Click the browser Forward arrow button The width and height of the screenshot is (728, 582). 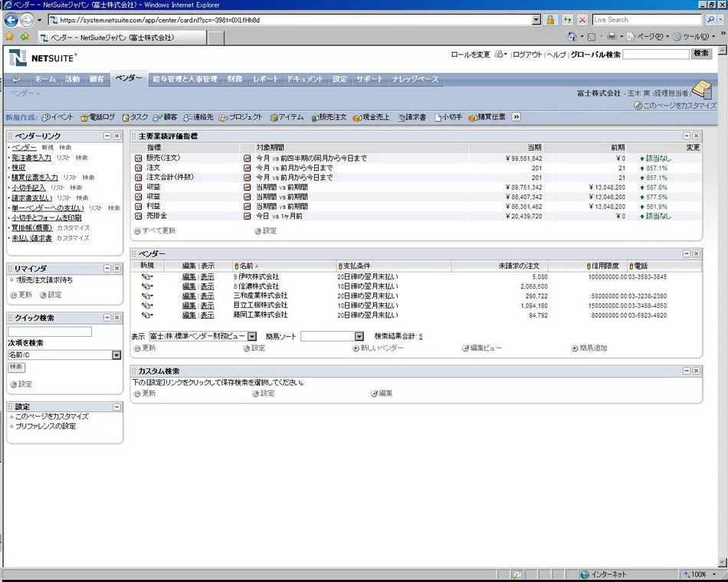pos(27,20)
